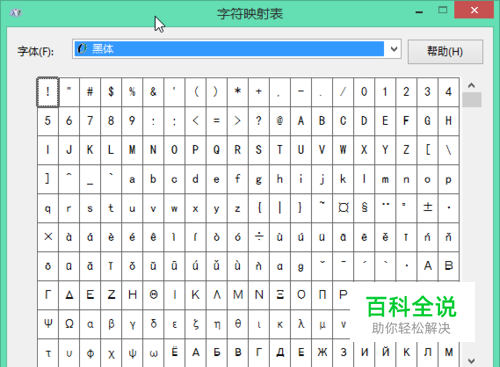Image resolution: width=500 pixels, height=367 pixels.
Task: Select the × multiplication sign cell
Action: [48, 237]
